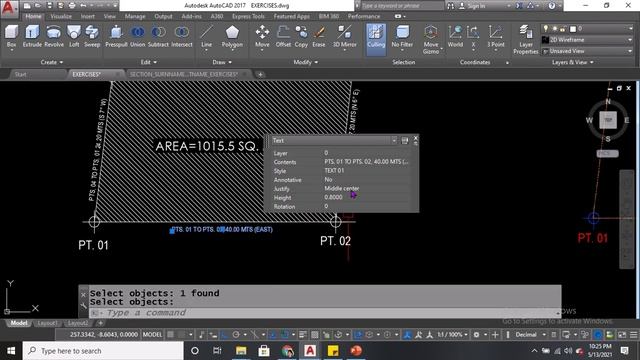Click the annotation scale 1:1 / 100% control

pos(452,335)
